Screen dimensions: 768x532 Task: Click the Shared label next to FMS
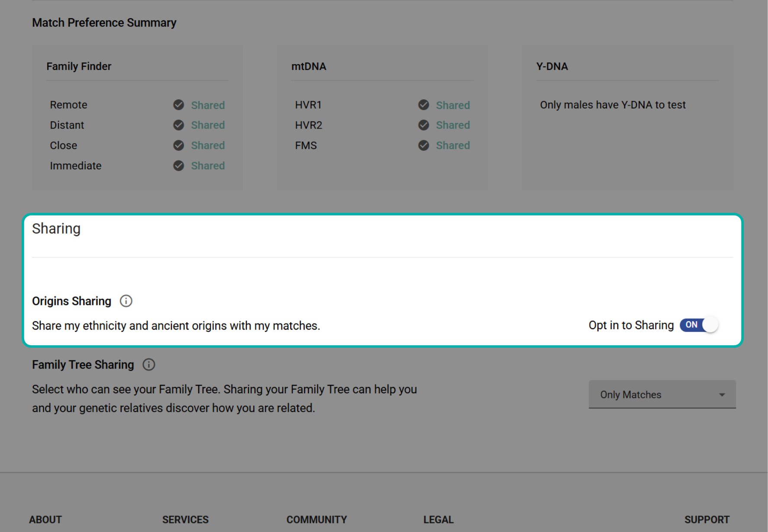[x=453, y=145]
